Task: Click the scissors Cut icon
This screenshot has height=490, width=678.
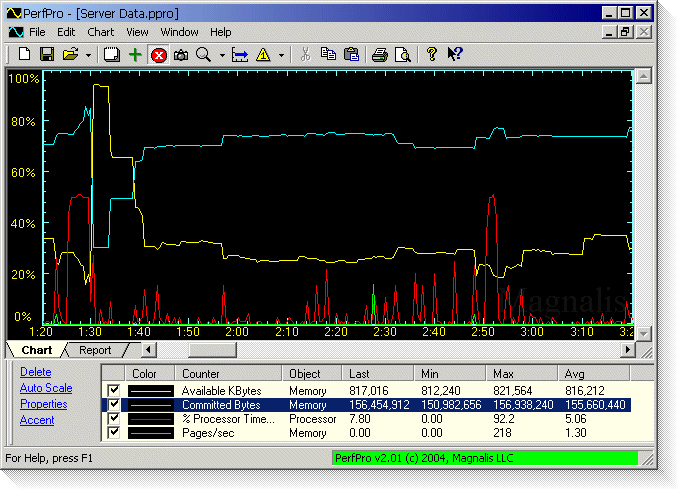Action: [x=305, y=54]
